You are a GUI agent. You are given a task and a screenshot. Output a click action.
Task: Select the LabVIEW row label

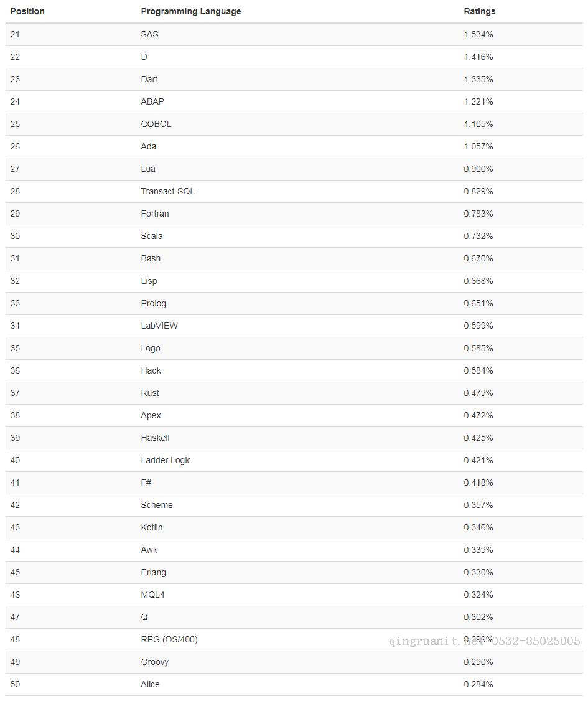point(159,326)
